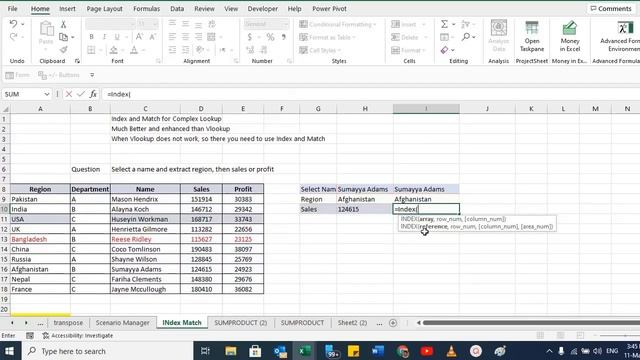Image resolution: width=640 pixels, height=360 pixels.
Task: Switch to the Formulas tab
Action: click(x=147, y=9)
